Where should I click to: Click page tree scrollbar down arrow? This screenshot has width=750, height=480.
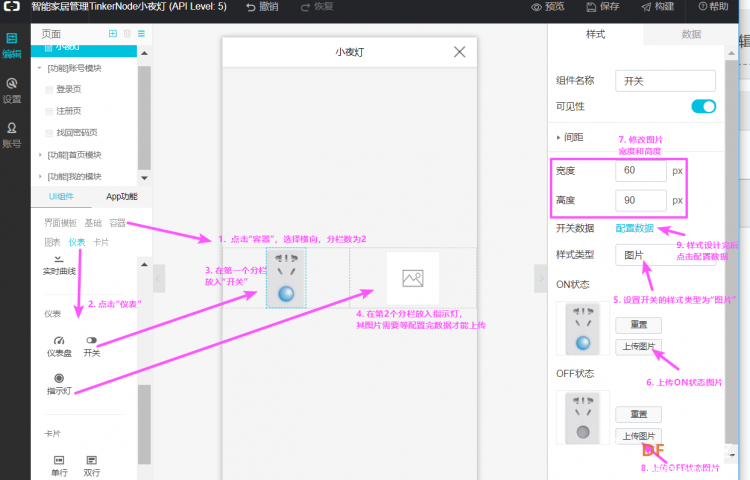[x=144, y=177]
